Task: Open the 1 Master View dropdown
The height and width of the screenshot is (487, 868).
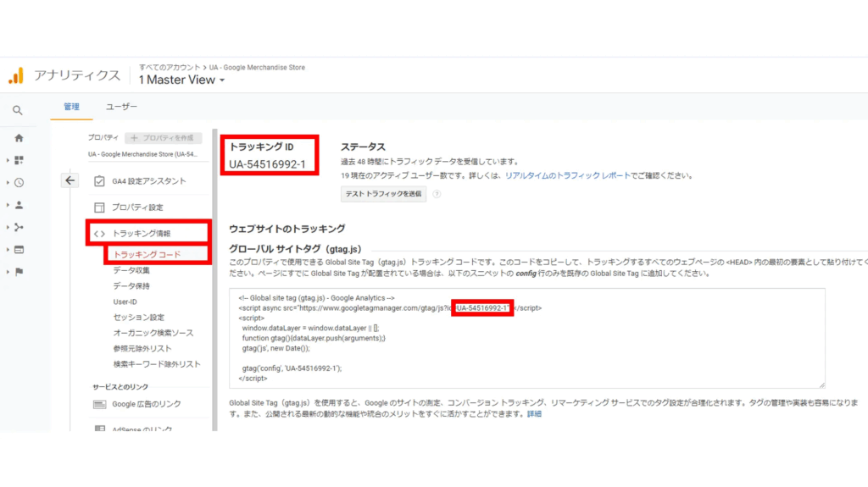Action: [x=181, y=80]
